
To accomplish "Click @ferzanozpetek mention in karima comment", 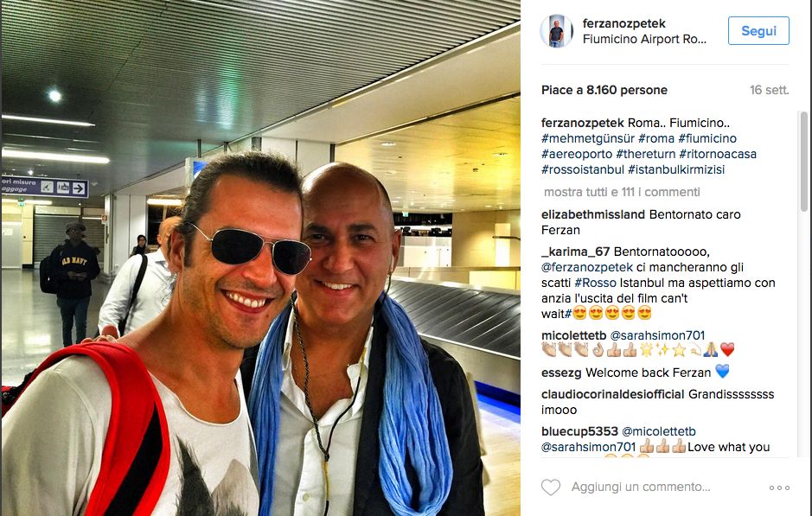I will (x=586, y=267).
